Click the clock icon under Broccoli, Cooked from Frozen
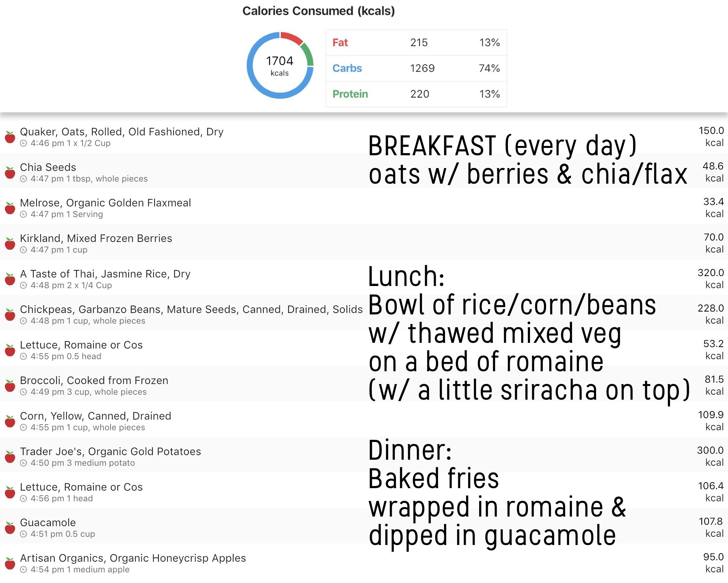This screenshot has height=583, width=728. pyautogui.click(x=23, y=392)
